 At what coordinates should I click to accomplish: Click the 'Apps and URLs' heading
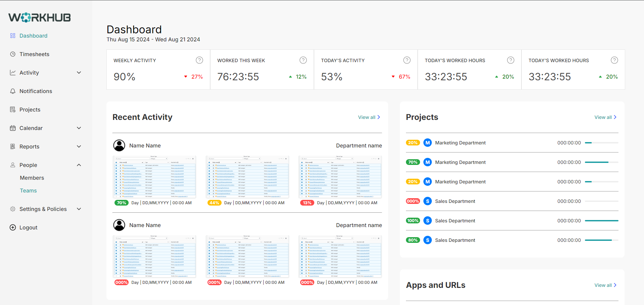pyautogui.click(x=435, y=285)
